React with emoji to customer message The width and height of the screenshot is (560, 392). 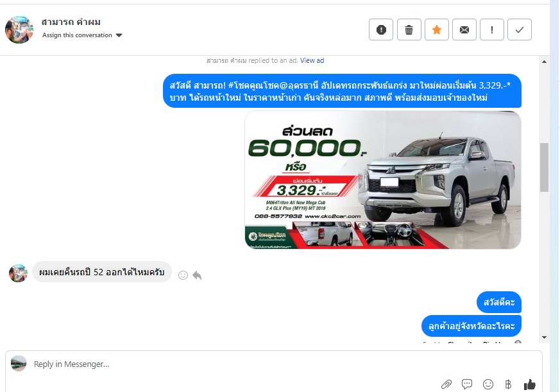(183, 275)
